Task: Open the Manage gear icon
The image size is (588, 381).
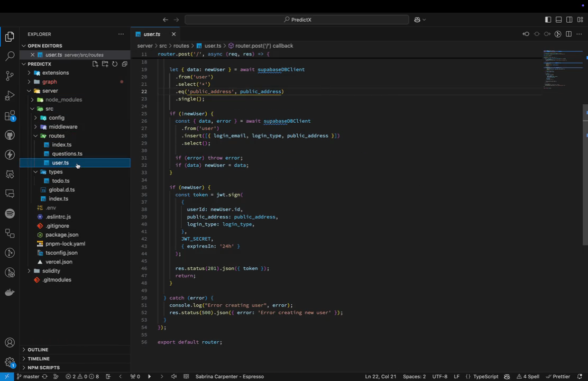Action: point(10,362)
